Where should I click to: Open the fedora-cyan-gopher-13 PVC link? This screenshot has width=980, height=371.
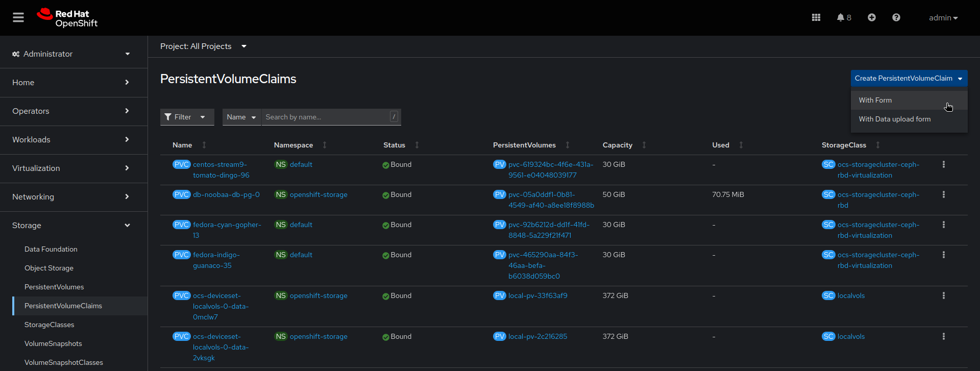click(x=227, y=225)
